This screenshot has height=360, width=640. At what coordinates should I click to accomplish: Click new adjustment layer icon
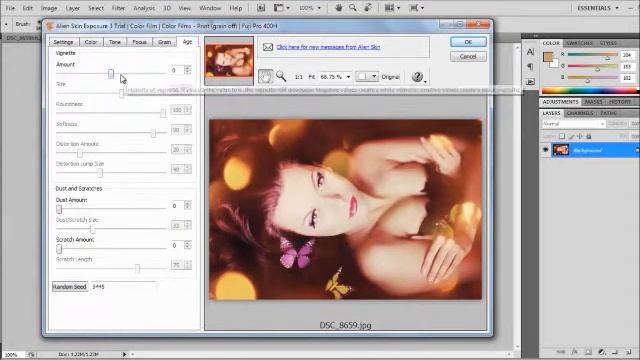click(601, 351)
